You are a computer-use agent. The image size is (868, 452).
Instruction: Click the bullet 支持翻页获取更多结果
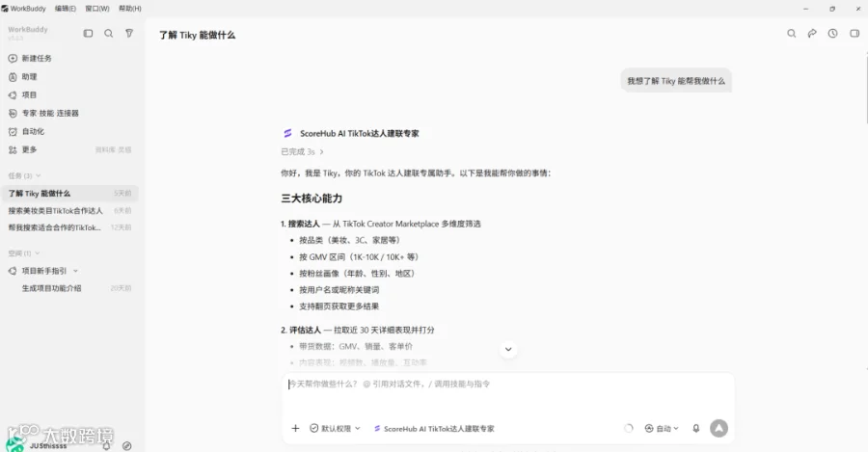click(339, 306)
